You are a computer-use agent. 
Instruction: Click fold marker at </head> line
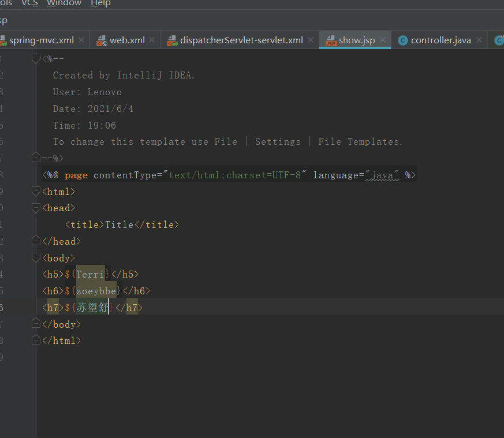(36, 241)
